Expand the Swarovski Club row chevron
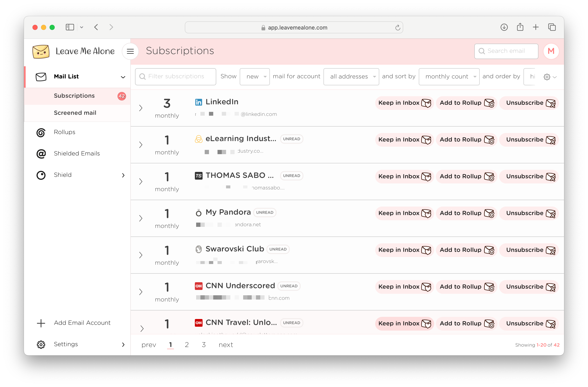The width and height of the screenshot is (588, 387). 141,255
